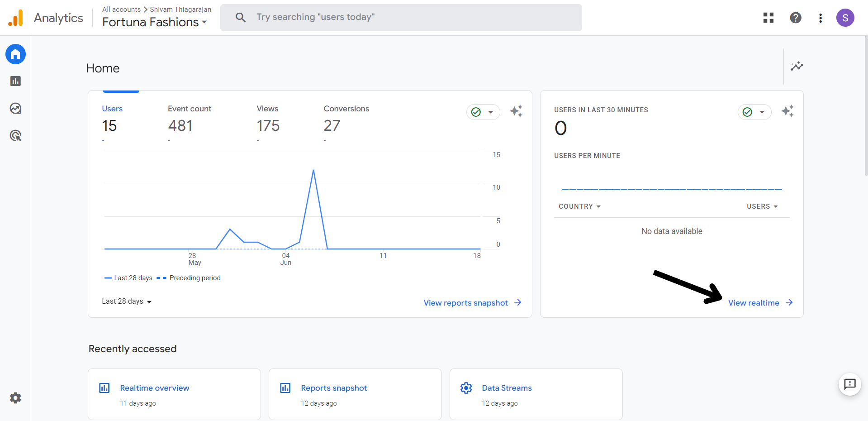Image resolution: width=868 pixels, height=421 pixels.
Task: Open the three-dot more options menu
Action: (x=821, y=18)
